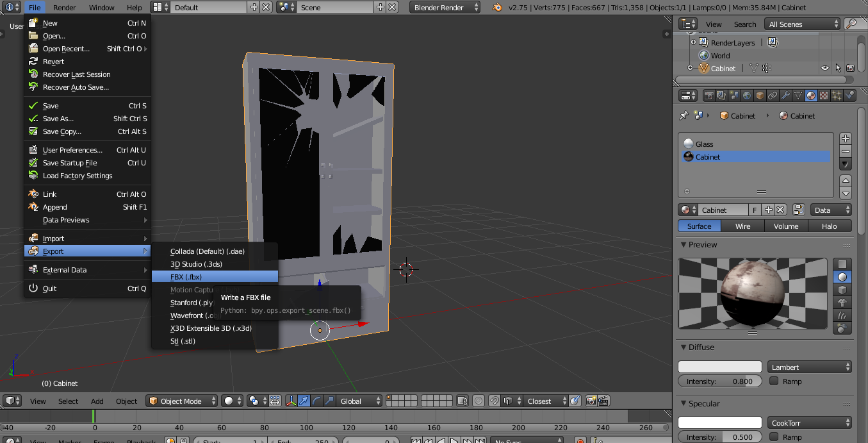Open the Object constraints chain-link tab
Image resolution: width=868 pixels, height=443 pixels.
tap(773, 96)
